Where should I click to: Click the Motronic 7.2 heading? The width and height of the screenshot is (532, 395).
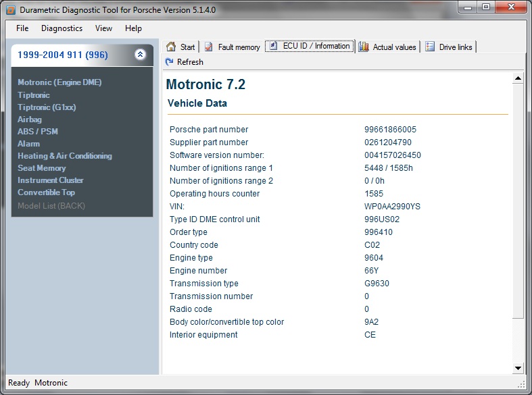point(205,84)
